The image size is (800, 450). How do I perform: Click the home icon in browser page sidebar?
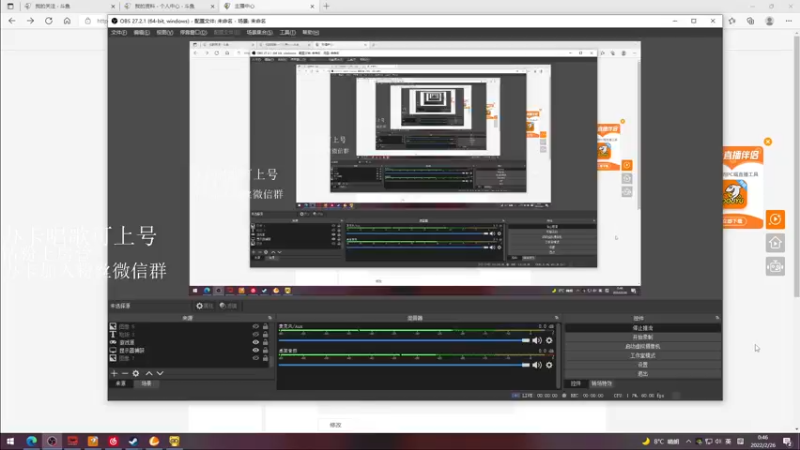coord(775,243)
